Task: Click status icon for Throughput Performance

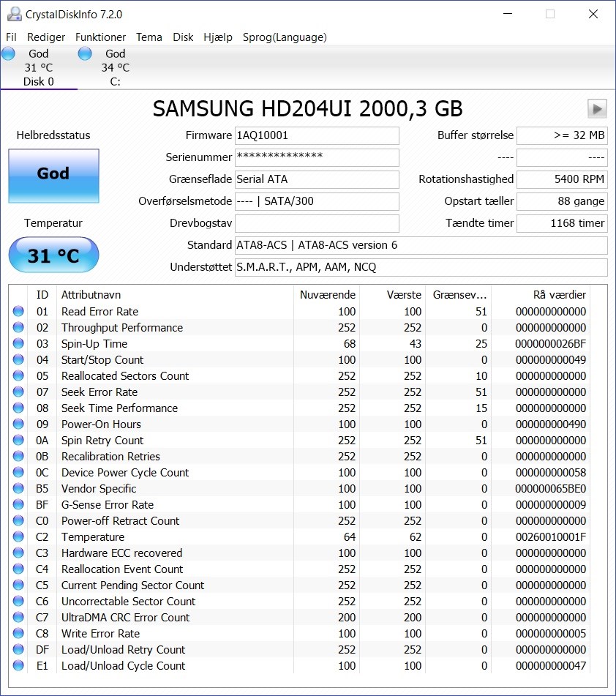Action: pyautogui.click(x=18, y=327)
